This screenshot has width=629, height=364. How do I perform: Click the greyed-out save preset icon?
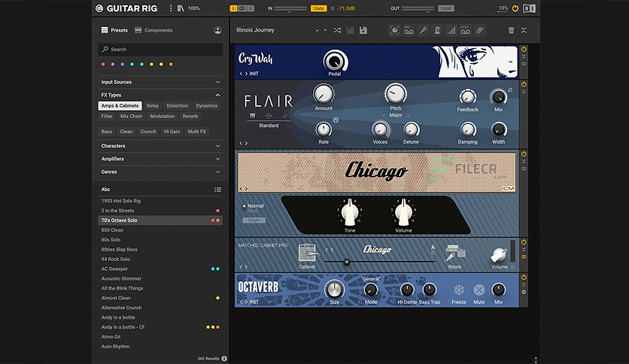pos(350,30)
